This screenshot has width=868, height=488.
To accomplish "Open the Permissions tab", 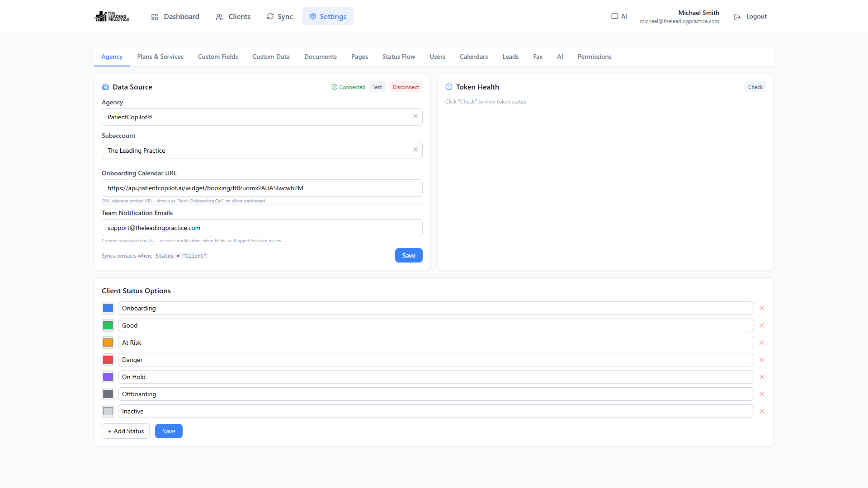I will [x=594, y=56].
